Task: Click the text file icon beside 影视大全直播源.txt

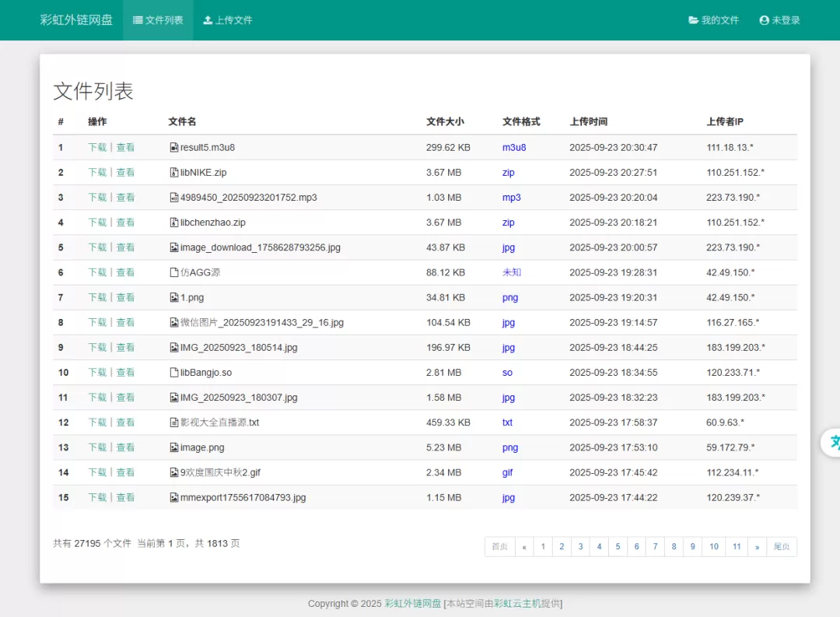Action: pyautogui.click(x=174, y=422)
